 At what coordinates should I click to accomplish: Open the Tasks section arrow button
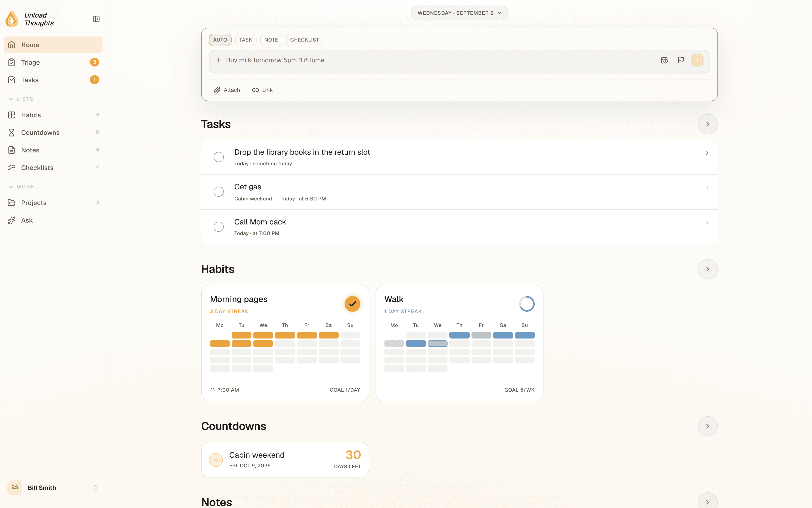tap(708, 124)
